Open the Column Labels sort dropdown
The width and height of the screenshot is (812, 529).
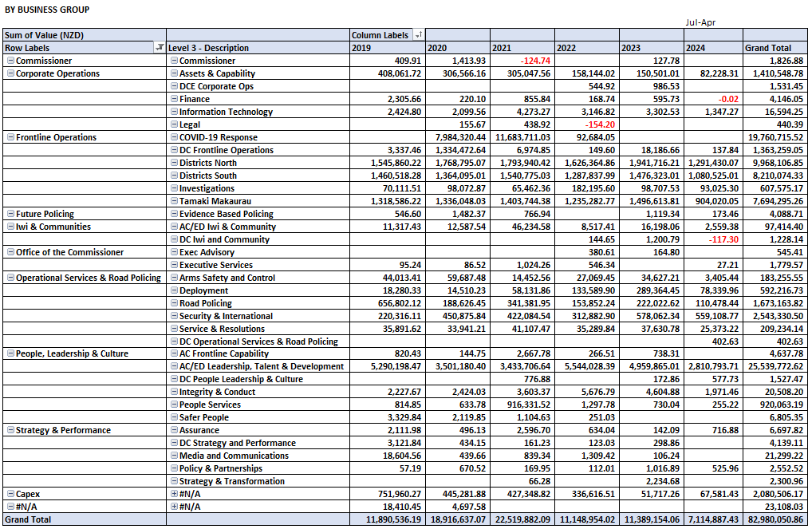coord(418,35)
